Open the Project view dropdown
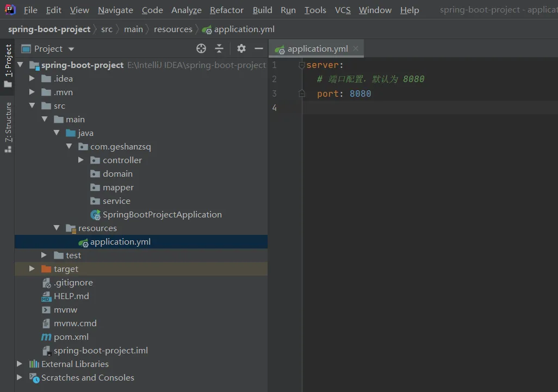The height and width of the screenshot is (392, 558). tap(71, 49)
